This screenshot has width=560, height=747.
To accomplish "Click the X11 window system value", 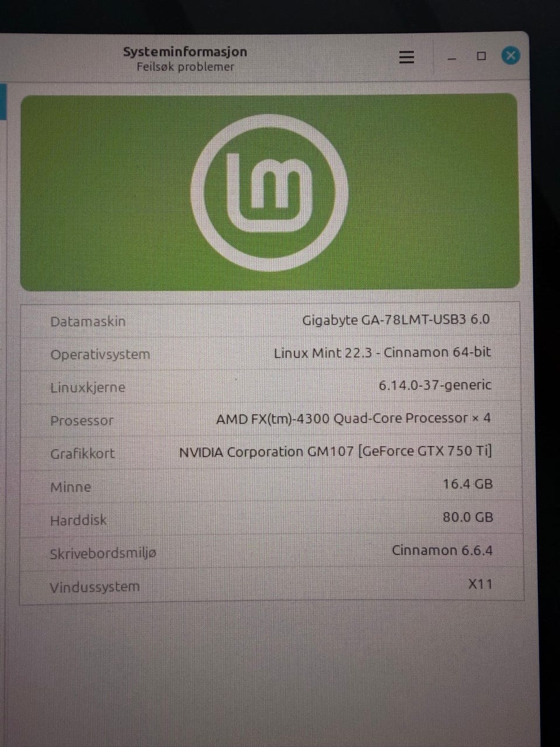I will point(481,584).
